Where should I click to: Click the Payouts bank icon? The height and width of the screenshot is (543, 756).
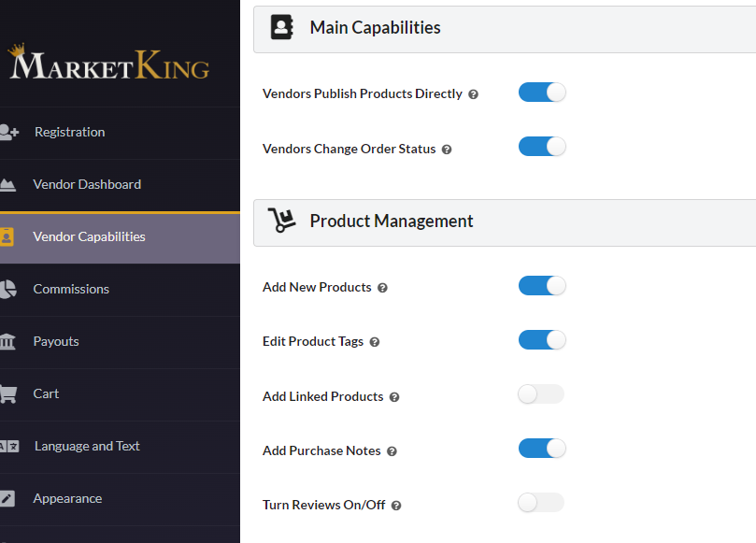[7, 341]
